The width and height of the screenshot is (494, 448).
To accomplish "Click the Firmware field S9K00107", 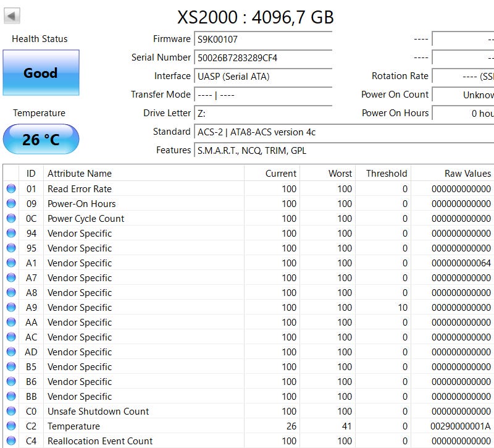I will tap(263, 40).
